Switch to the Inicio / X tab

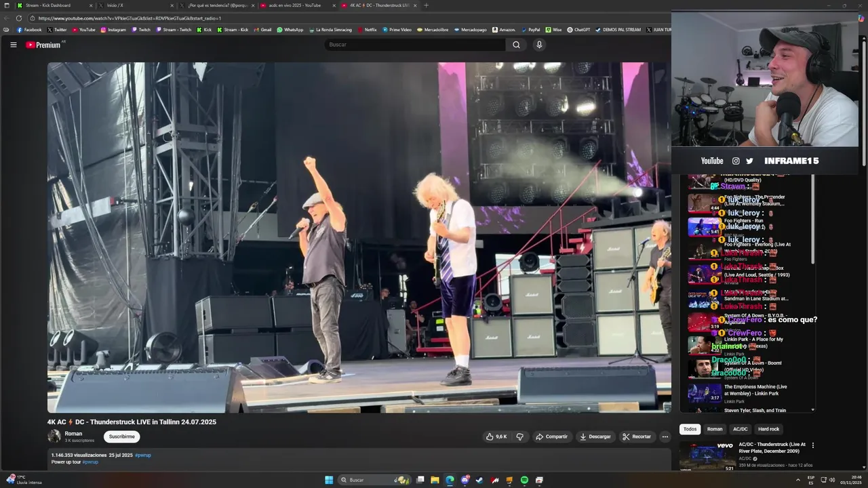(x=136, y=5)
